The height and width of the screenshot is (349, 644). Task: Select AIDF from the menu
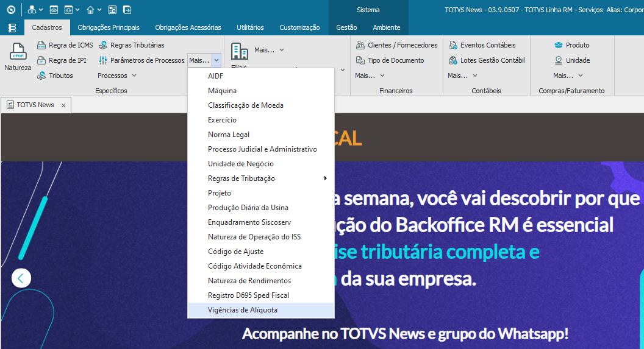coord(261,76)
